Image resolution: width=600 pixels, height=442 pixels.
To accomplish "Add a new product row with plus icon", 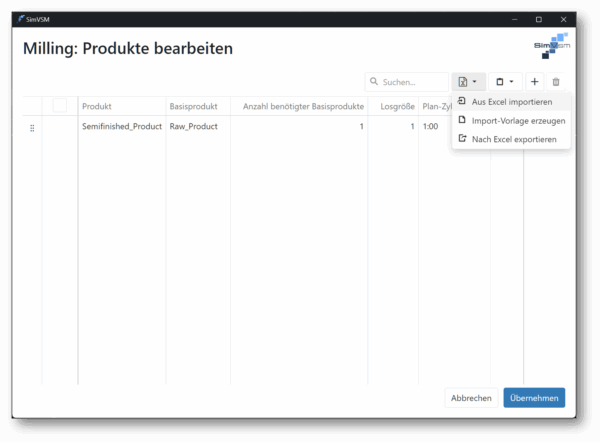I will pos(535,81).
